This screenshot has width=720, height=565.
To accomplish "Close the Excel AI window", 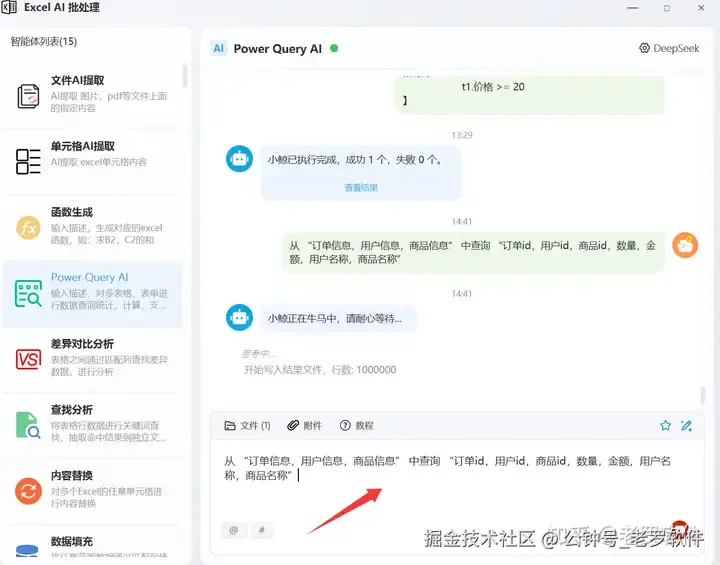I will coord(701,8).
